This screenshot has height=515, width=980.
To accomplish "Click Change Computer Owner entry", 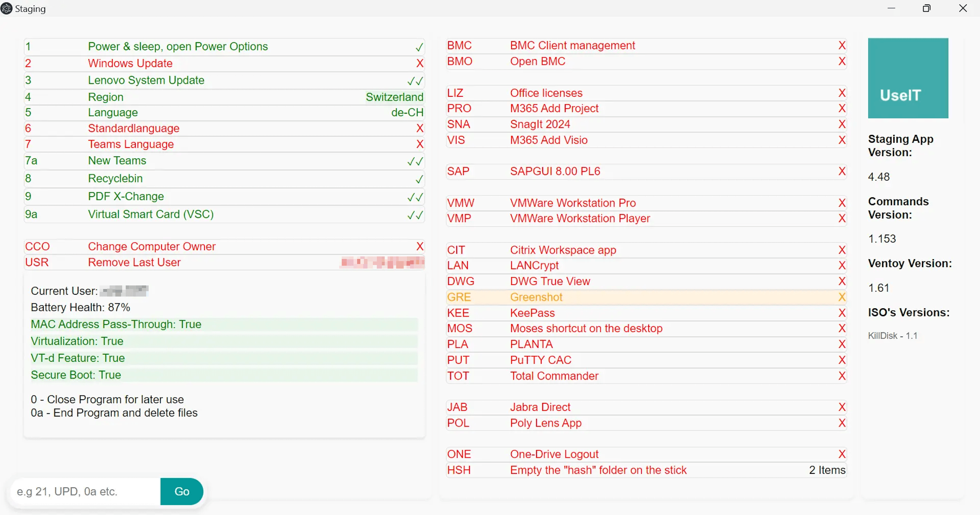I will coord(224,247).
